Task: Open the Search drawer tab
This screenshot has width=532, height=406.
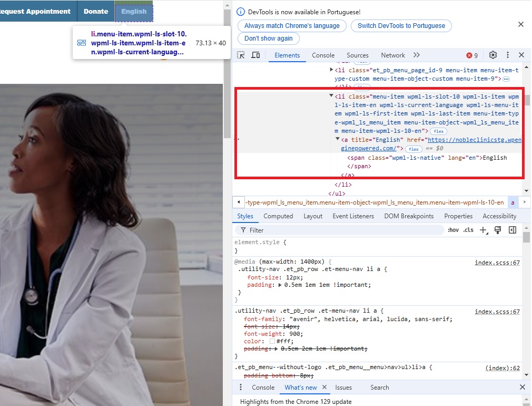Action: click(x=379, y=388)
